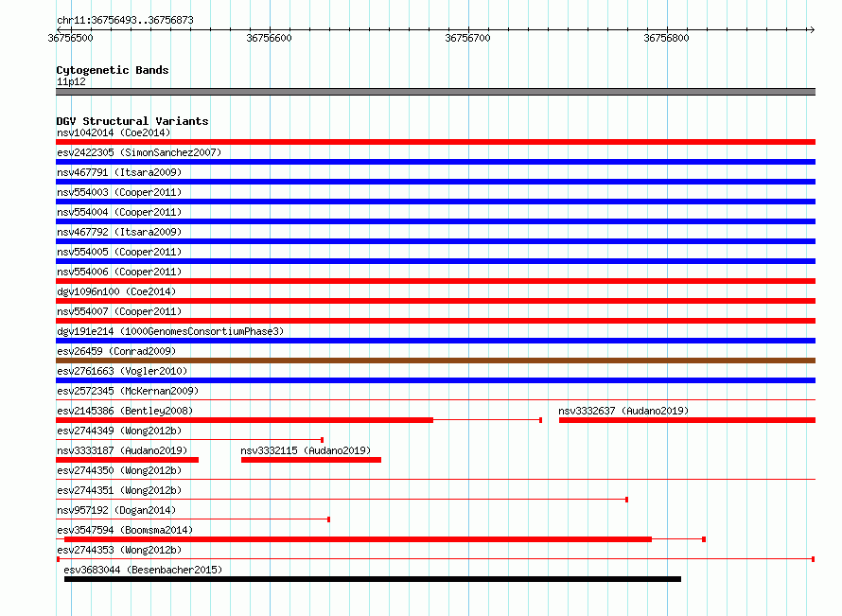Open variant esv2761663 (Vogler2010) label

click(x=122, y=371)
